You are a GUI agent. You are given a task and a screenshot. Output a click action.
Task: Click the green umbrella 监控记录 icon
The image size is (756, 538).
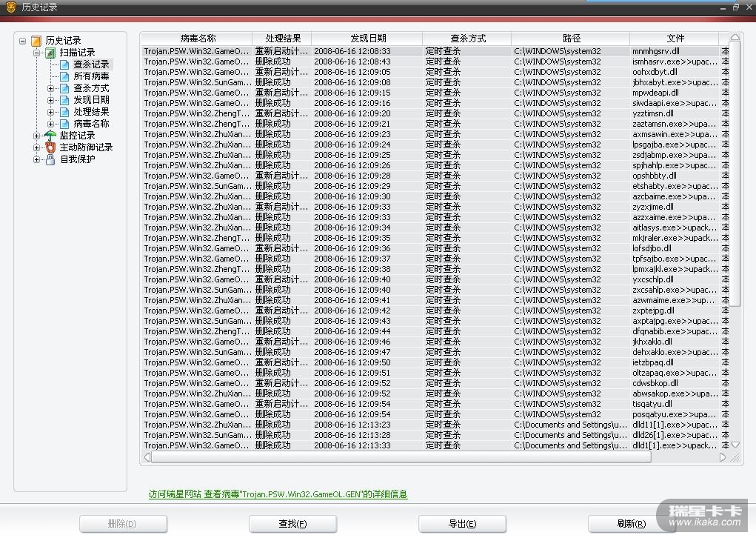(50, 136)
